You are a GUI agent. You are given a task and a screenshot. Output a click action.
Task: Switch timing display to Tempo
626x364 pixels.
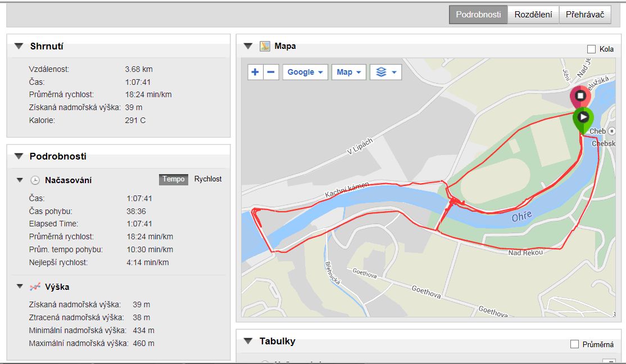pyautogui.click(x=174, y=179)
